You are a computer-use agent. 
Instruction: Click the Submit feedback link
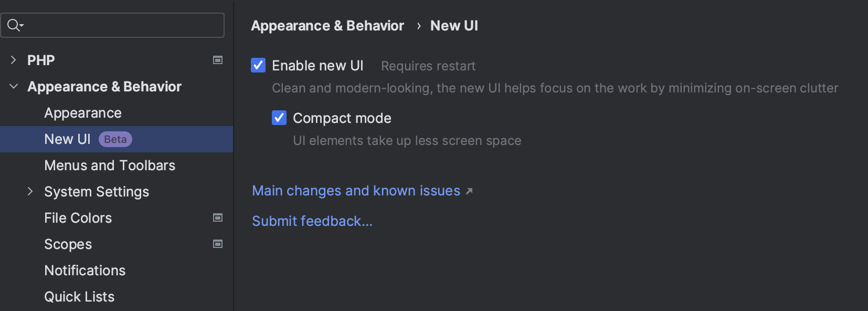pyautogui.click(x=312, y=221)
